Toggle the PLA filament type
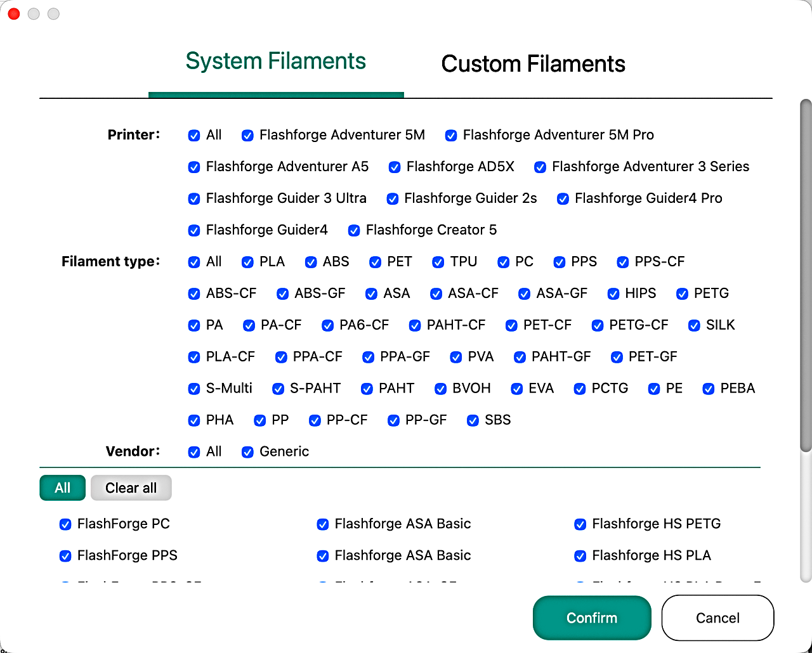Image resolution: width=812 pixels, height=653 pixels. tap(247, 262)
